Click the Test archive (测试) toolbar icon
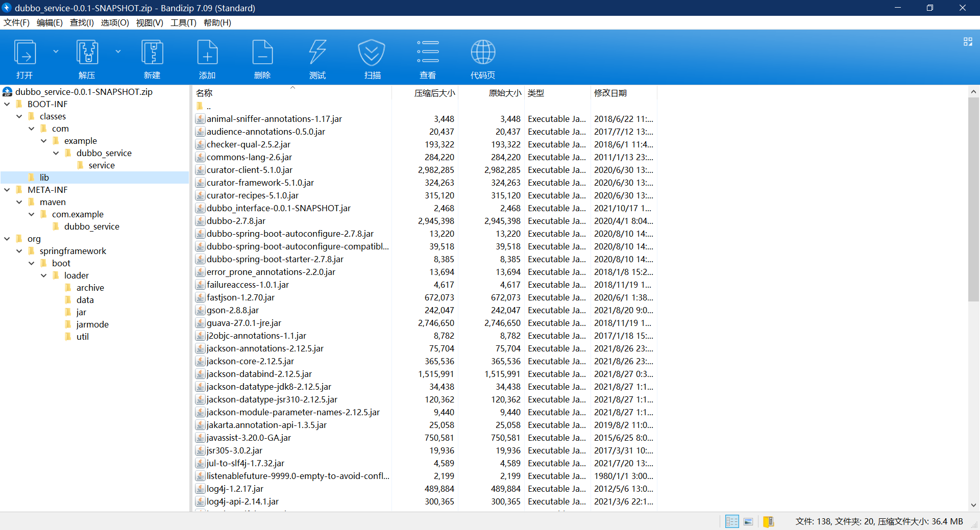 point(317,53)
